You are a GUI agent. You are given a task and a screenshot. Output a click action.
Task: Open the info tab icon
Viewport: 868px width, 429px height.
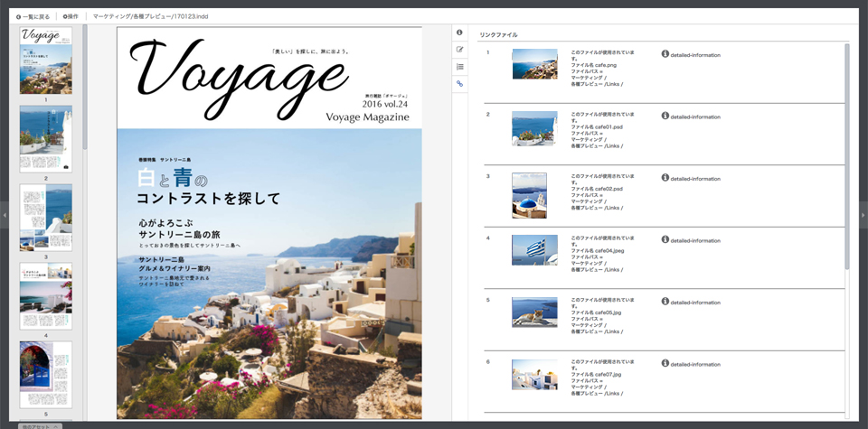point(459,33)
